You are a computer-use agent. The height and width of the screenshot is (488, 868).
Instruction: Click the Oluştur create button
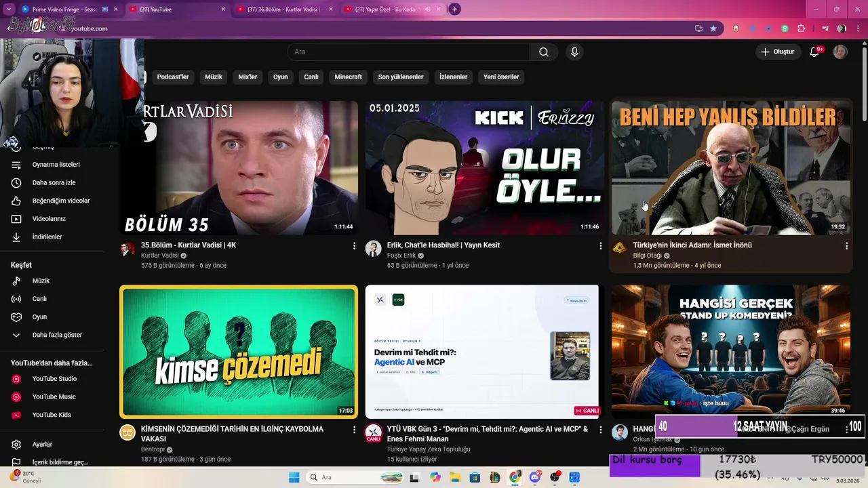point(777,52)
